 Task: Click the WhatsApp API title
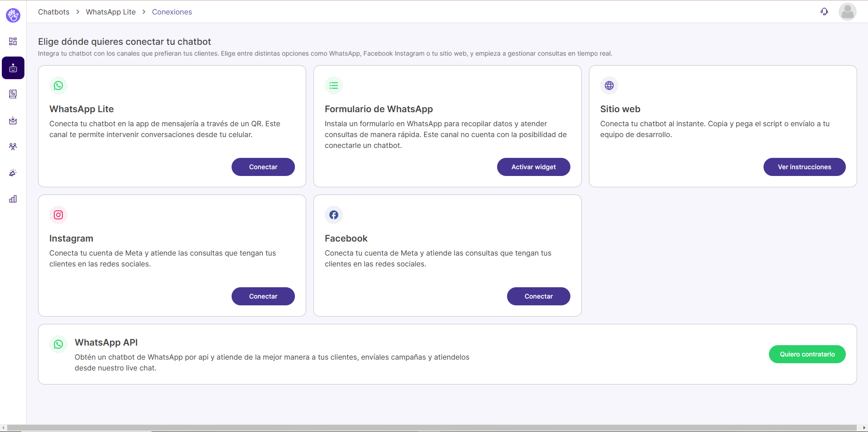tap(106, 342)
